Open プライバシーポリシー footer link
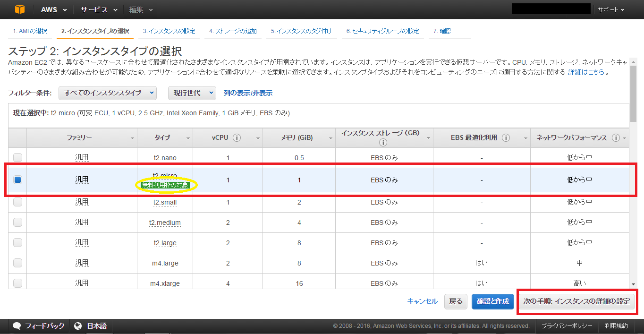This screenshot has width=644, height=334. click(567, 326)
